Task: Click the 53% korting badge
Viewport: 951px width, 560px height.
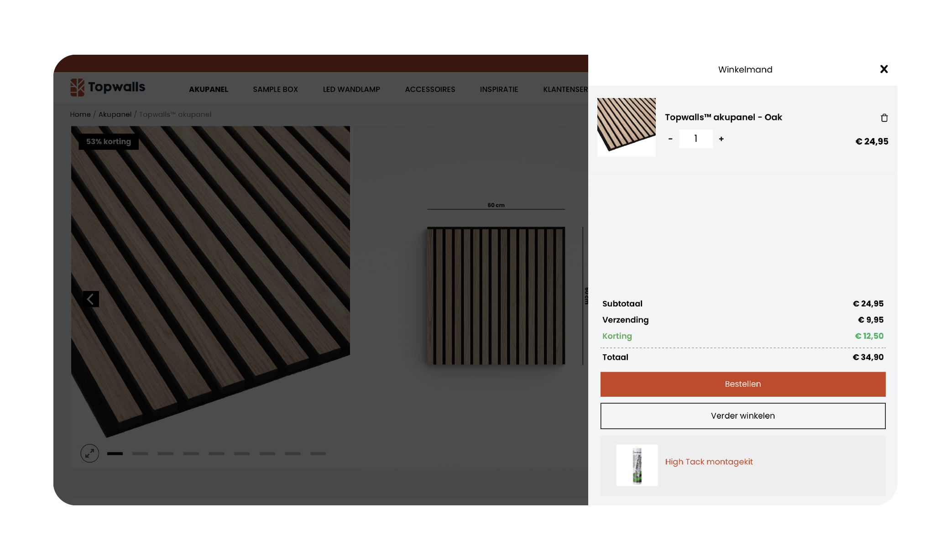Action: (109, 141)
